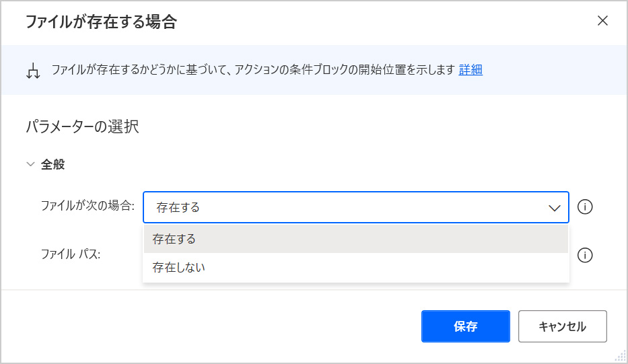This screenshot has height=364, width=628.
Task: Click the ファイルが存在する場合 dialog title
Action: pos(101,22)
